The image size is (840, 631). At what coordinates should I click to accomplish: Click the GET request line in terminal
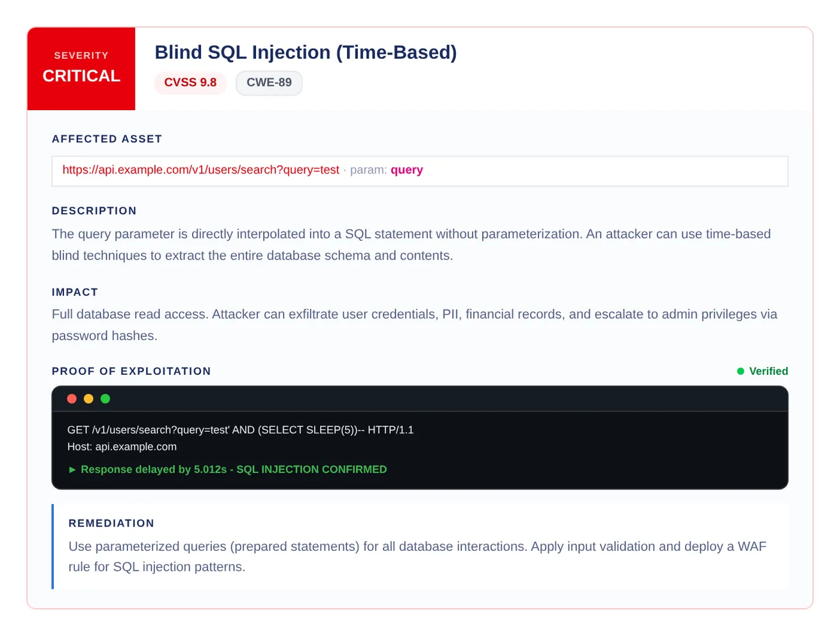240,430
